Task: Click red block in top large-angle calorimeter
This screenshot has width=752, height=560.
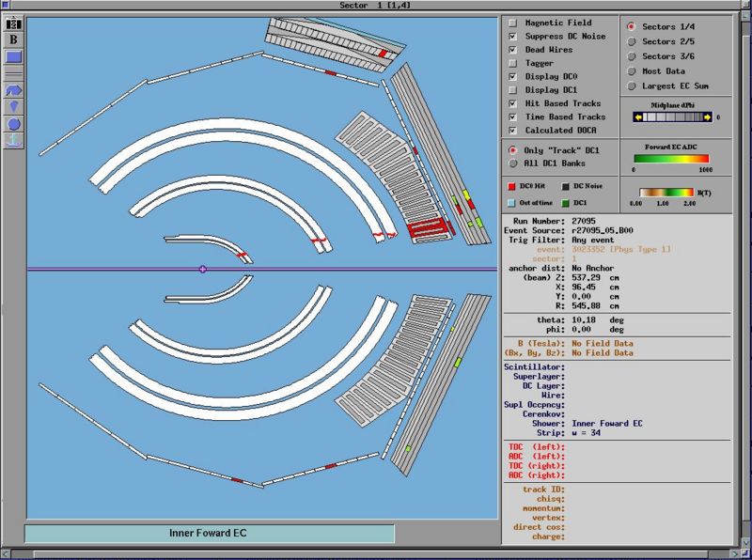Action: 384,54
